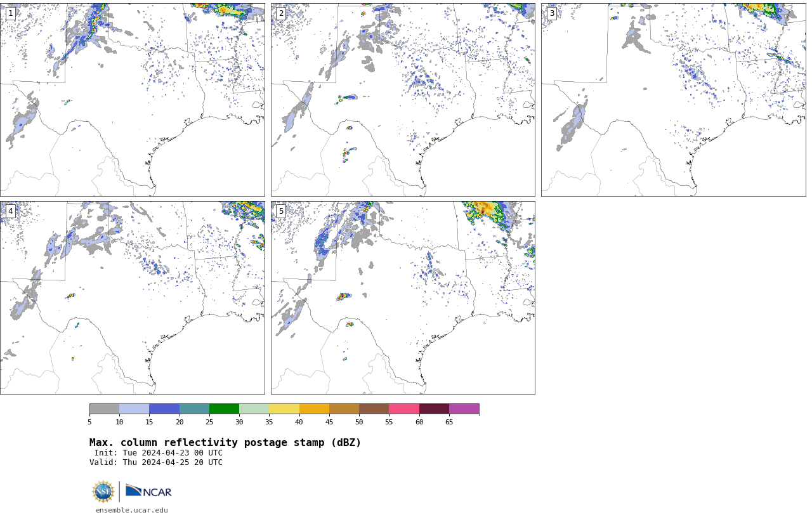Viewport: 812px width, 517px height.
Task: Click the dark green 25-30 dBZ swatch
Action: tap(224, 409)
